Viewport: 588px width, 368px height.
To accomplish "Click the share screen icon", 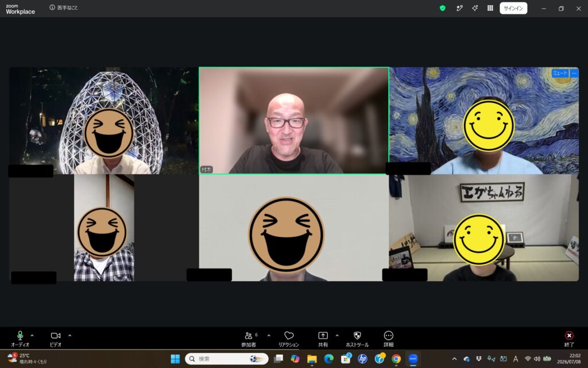I will [x=323, y=338].
